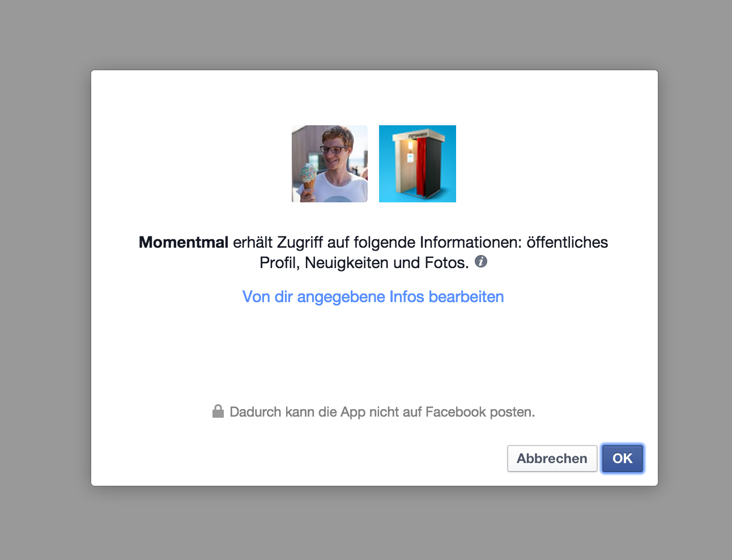This screenshot has height=560, width=732.
Task: Click the OK button
Action: click(622, 459)
